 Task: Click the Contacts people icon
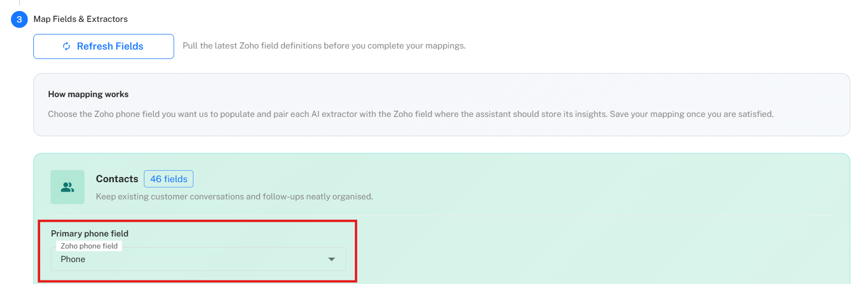(67, 187)
